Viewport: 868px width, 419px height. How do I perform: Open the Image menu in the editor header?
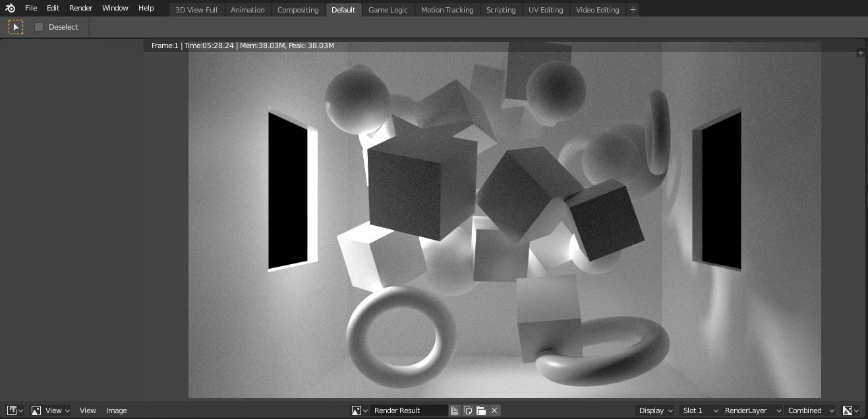pos(116,410)
